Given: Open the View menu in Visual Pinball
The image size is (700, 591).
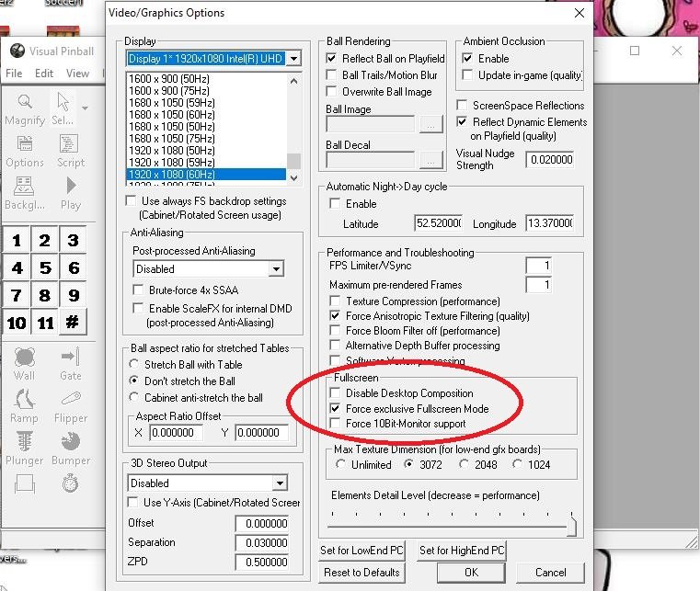Looking at the screenshot, I should click(77, 74).
